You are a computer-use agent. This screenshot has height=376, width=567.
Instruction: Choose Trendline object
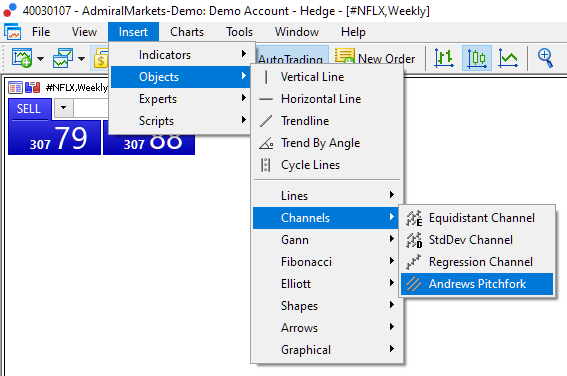(x=327, y=121)
